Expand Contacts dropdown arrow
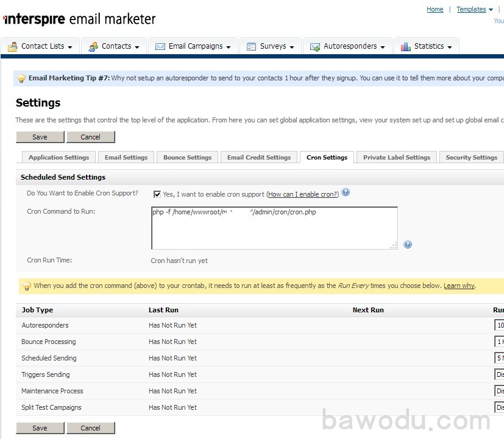Image resolution: width=504 pixels, height=439 pixels. (x=137, y=47)
